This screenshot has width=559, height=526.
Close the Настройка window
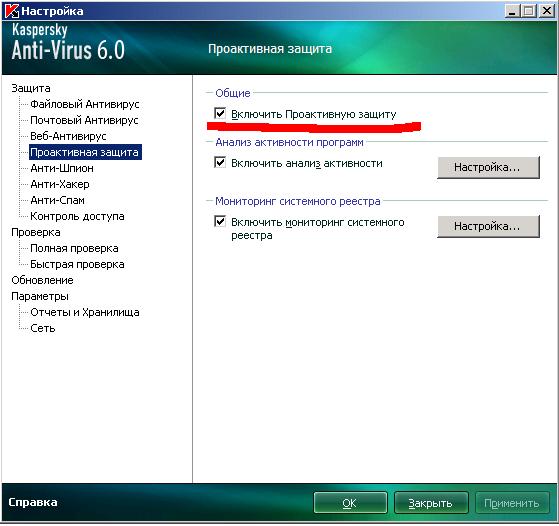547,11
